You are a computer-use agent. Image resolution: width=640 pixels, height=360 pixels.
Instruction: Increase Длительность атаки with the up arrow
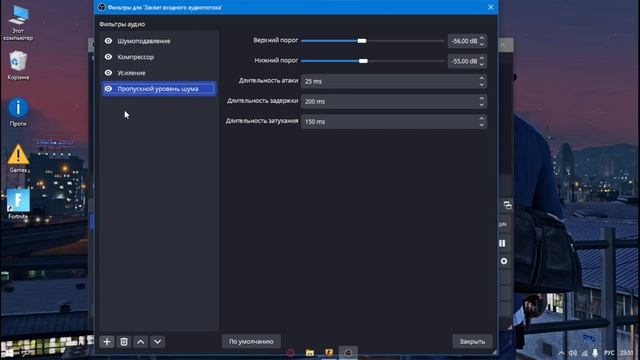click(482, 78)
